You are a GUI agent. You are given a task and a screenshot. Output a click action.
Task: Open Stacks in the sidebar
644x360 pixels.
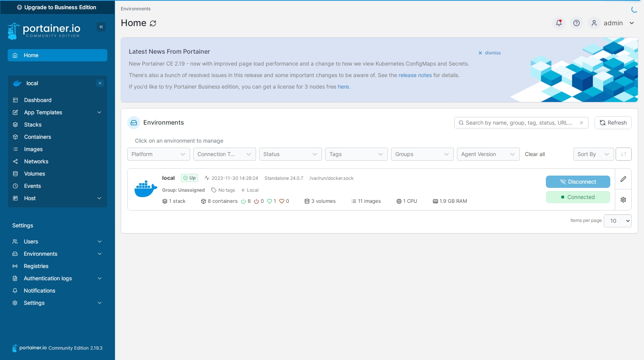58,125
